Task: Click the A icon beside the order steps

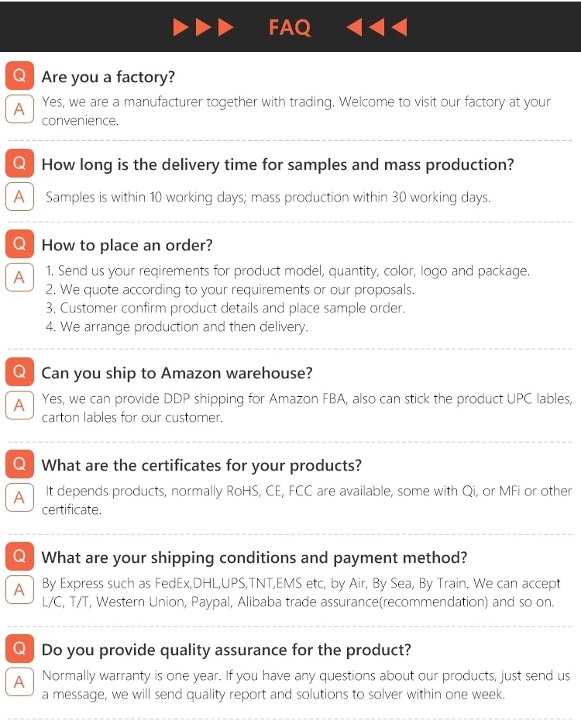Action: click(19, 277)
